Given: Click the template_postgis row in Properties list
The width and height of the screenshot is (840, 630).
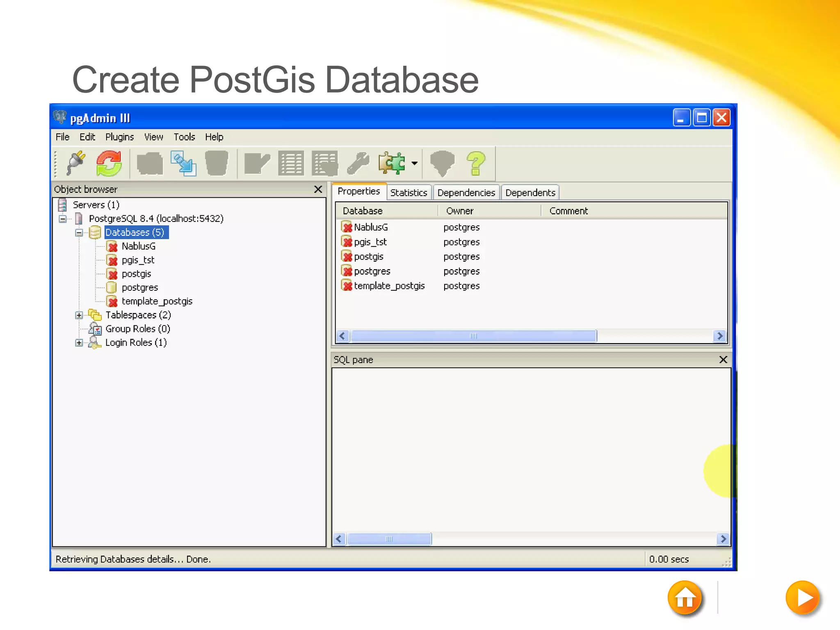Looking at the screenshot, I should 531,286.
